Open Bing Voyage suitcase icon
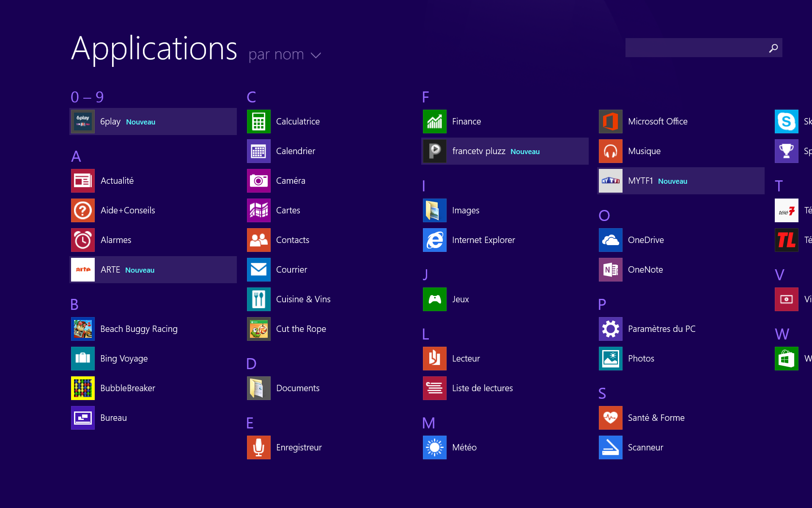 click(83, 359)
